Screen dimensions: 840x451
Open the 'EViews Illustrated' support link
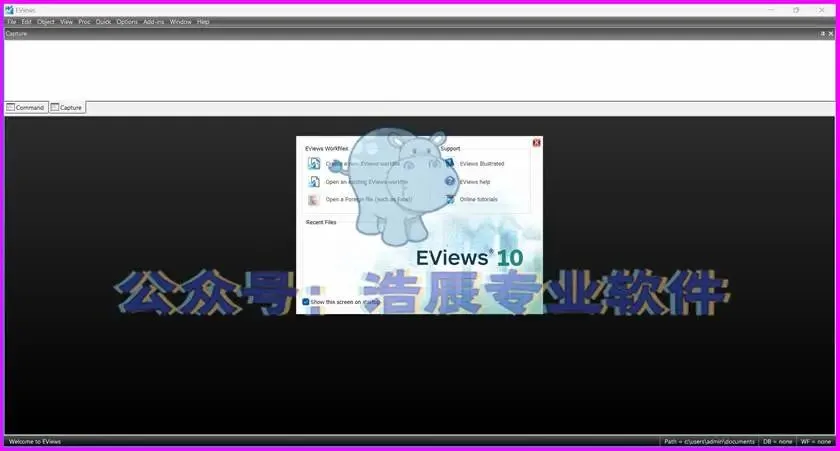(x=482, y=164)
